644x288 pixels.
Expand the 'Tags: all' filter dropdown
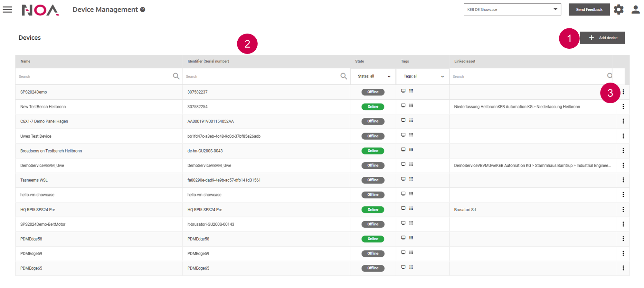(423, 76)
